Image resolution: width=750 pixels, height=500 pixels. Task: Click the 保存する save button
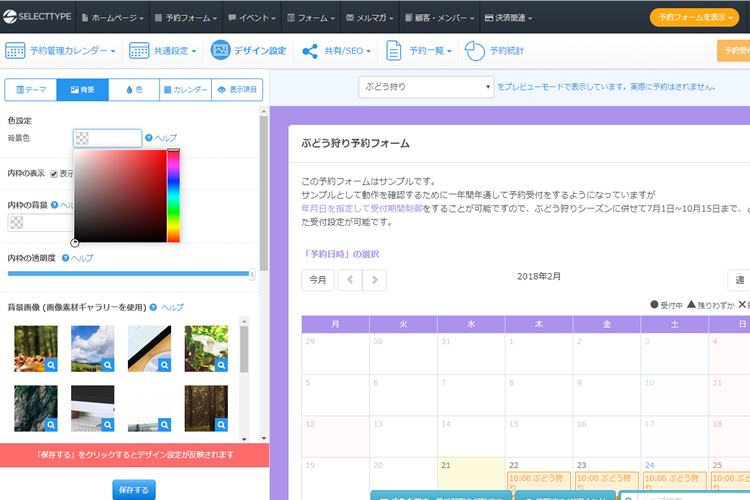133,490
